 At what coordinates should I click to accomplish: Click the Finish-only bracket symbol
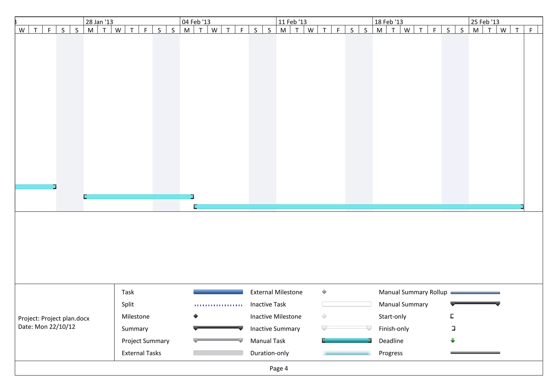click(x=454, y=328)
